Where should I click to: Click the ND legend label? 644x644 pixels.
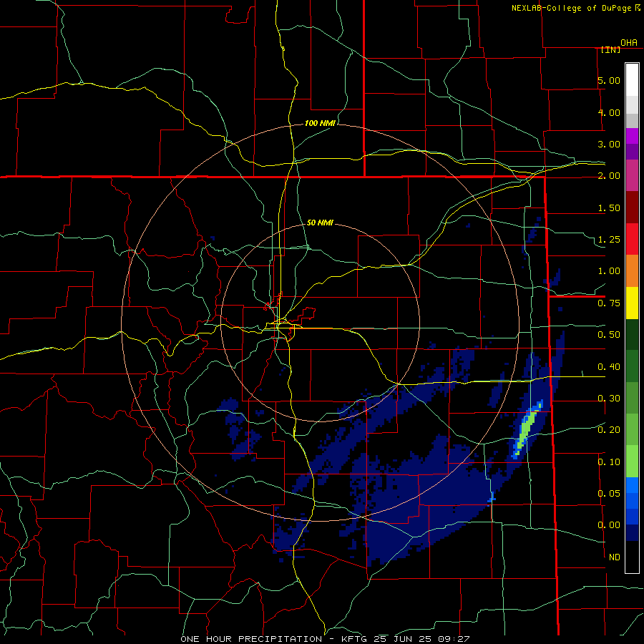pos(615,557)
